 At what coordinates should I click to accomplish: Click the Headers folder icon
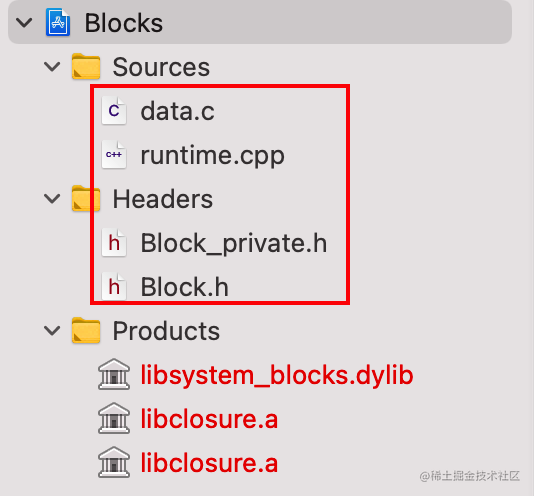click(x=86, y=199)
